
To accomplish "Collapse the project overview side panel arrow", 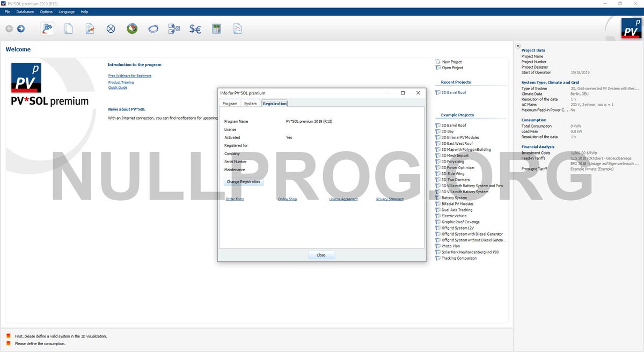I will click(518, 46).
